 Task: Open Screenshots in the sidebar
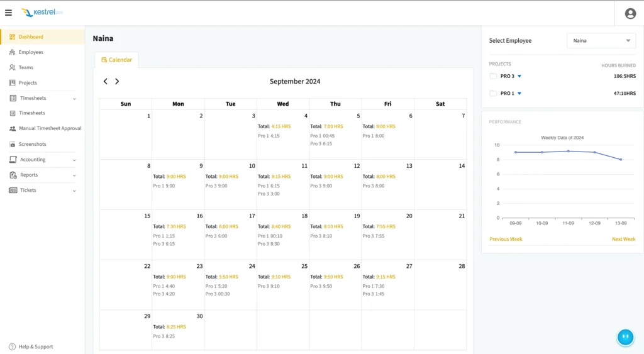[x=33, y=144]
